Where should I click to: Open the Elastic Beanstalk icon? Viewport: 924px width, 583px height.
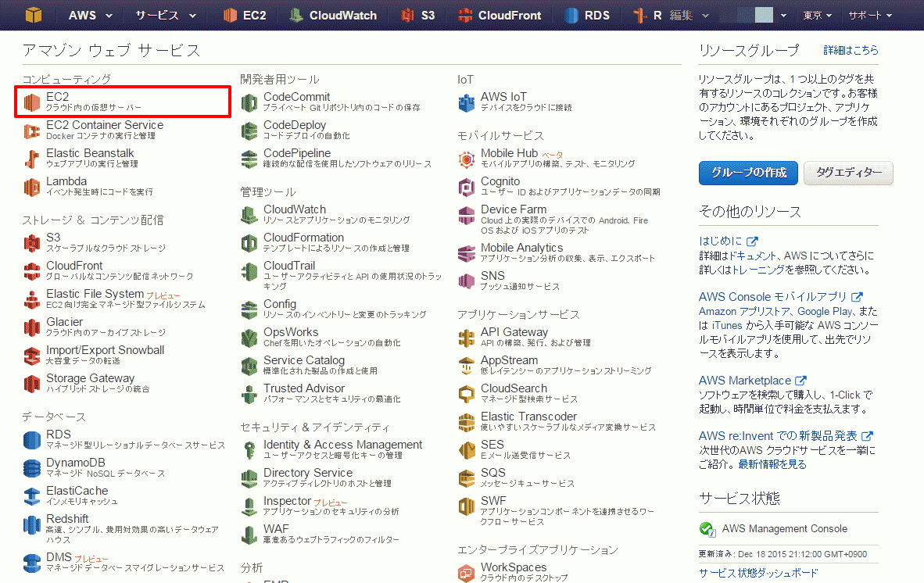32,159
